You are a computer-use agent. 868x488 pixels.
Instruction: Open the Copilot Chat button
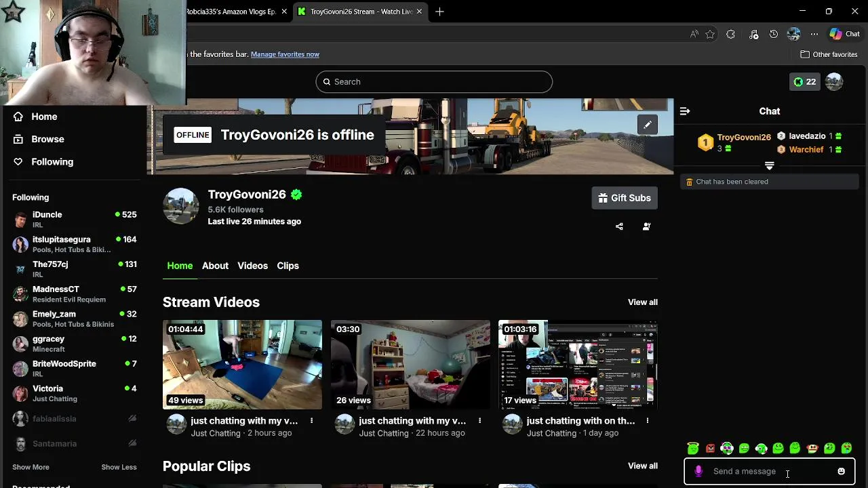pos(844,34)
